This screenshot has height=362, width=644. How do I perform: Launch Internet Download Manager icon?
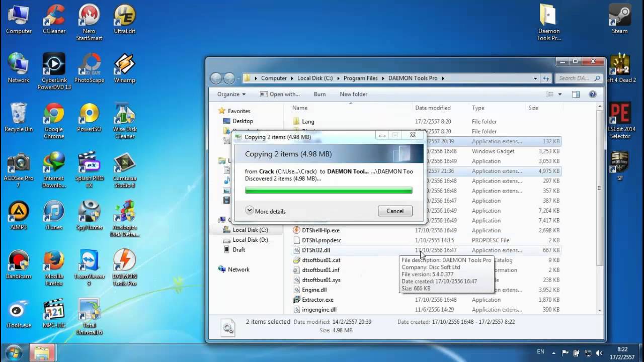point(54,170)
